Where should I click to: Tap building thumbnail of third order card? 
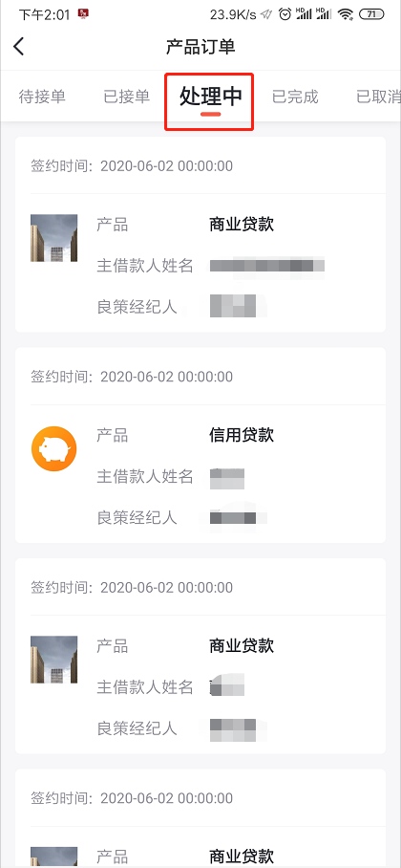[x=53, y=660]
